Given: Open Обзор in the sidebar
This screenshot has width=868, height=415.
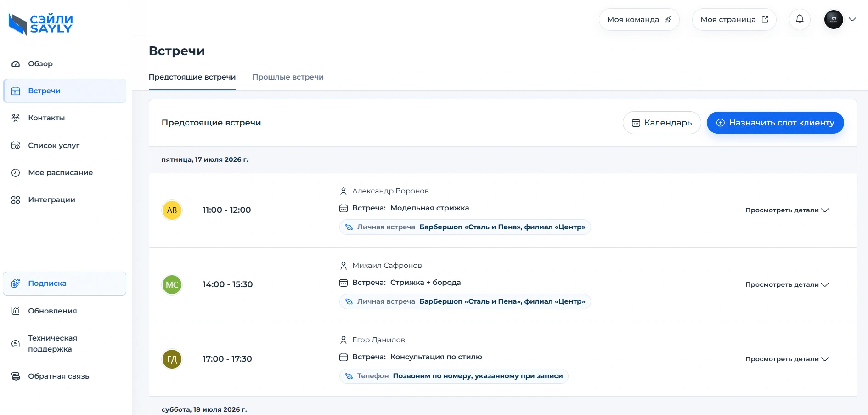Looking at the screenshot, I should (x=65, y=64).
